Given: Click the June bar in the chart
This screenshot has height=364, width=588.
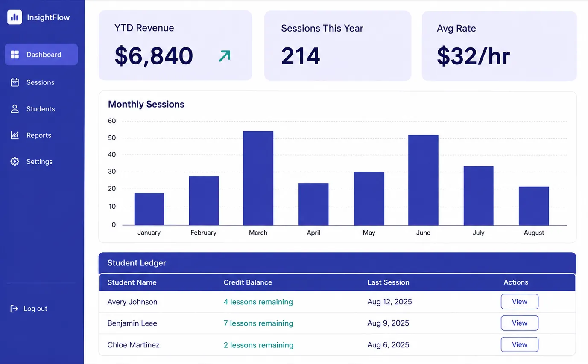Looking at the screenshot, I should (423, 180).
